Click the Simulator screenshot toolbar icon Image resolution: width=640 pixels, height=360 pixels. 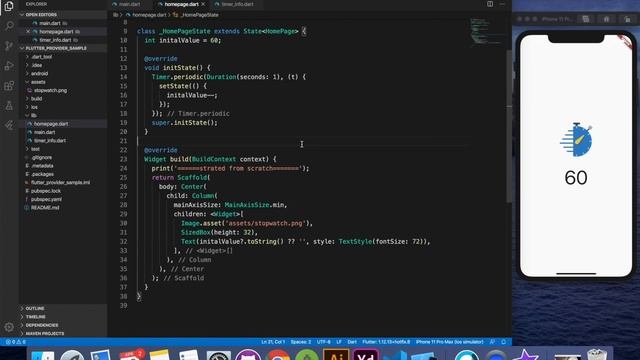(586, 19)
